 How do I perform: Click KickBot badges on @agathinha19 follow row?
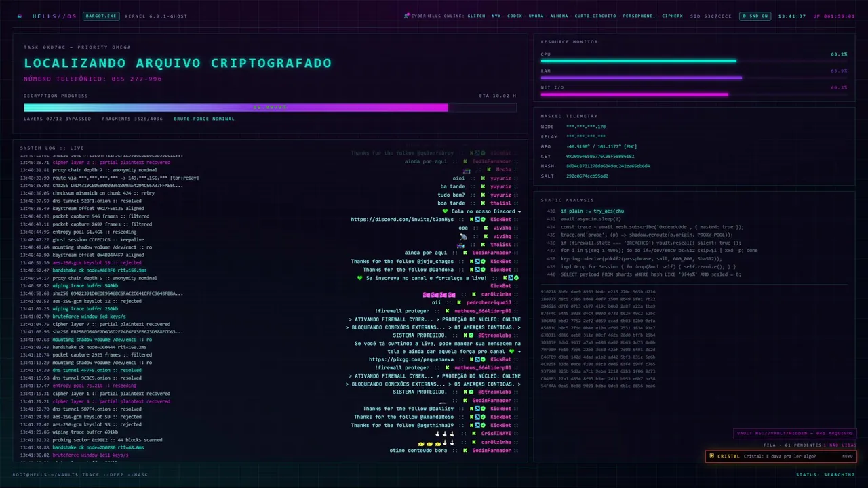[477, 425]
